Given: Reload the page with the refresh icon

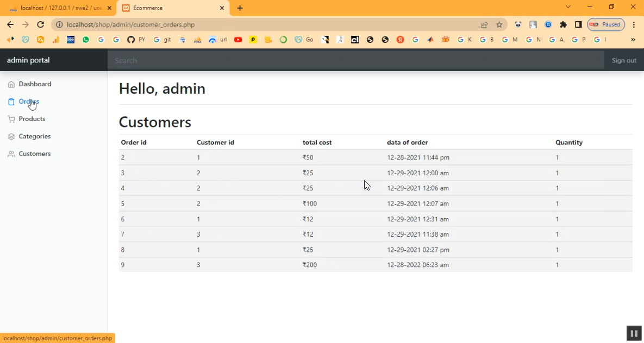Looking at the screenshot, I should click(40, 24).
